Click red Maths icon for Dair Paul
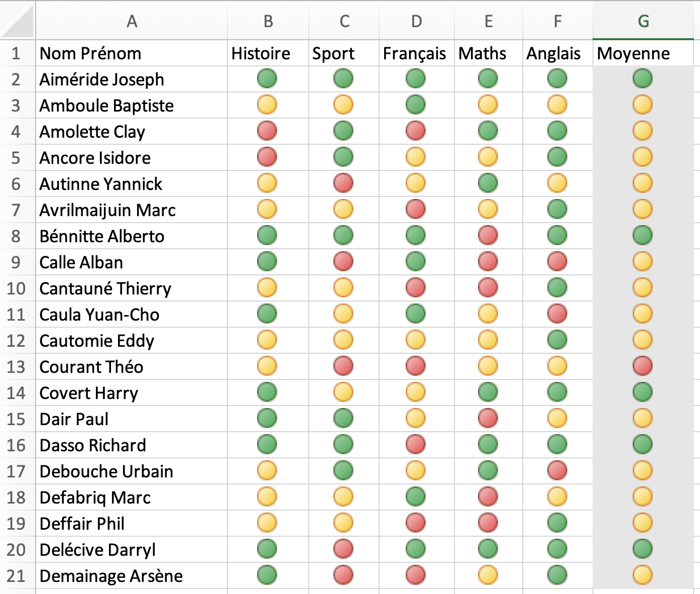This screenshot has height=594, width=700. (x=488, y=419)
